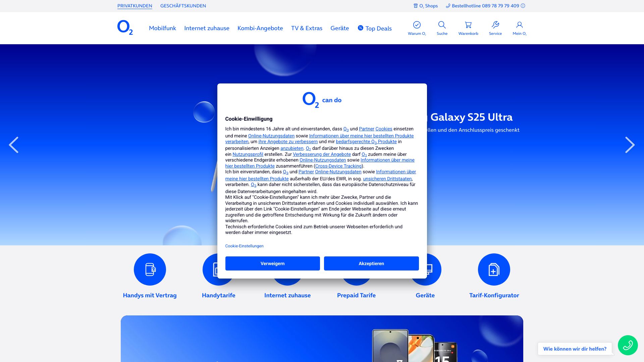Click Cross-Device Tracking link
The height and width of the screenshot is (362, 644).
pyautogui.click(x=338, y=166)
